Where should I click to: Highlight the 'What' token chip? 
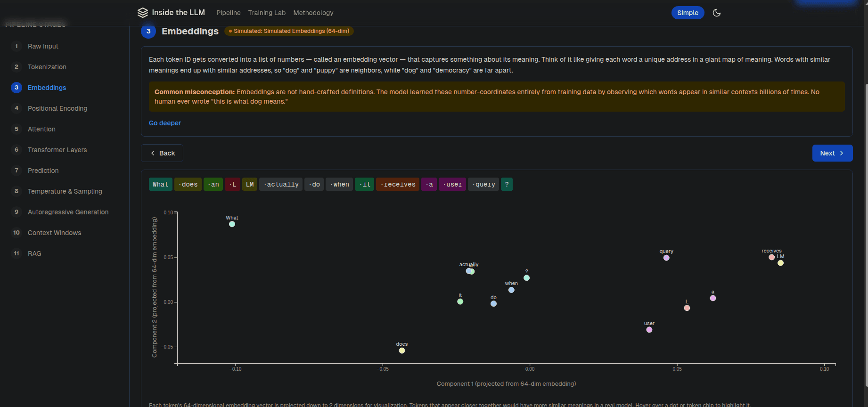pyautogui.click(x=161, y=184)
